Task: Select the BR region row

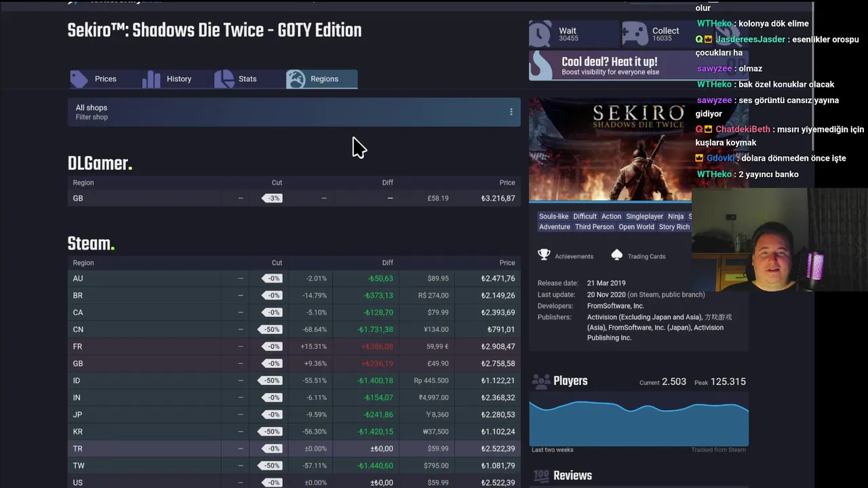Action: click(x=294, y=296)
